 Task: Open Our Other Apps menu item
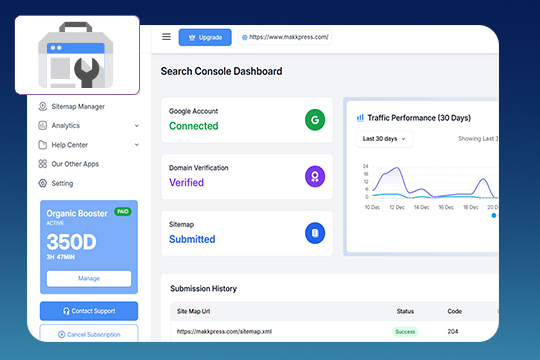coord(75,164)
